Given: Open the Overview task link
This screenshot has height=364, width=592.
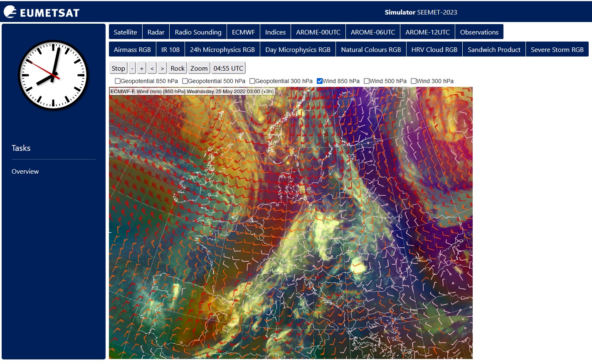Looking at the screenshot, I should 25,171.
